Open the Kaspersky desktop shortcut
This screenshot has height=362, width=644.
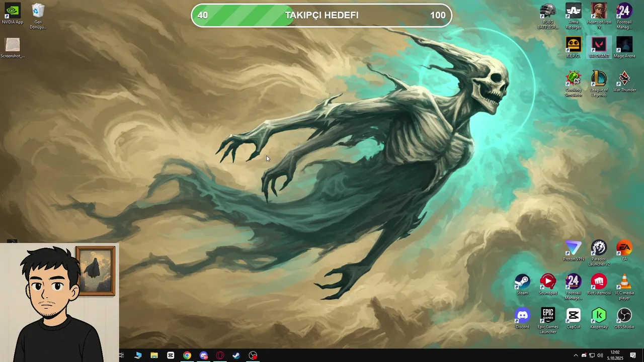(x=599, y=318)
